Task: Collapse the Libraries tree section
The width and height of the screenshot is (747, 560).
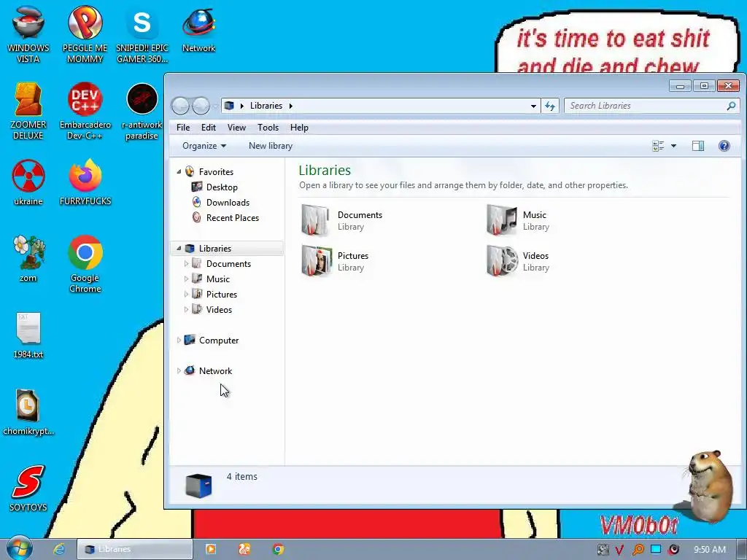Action: point(179,248)
